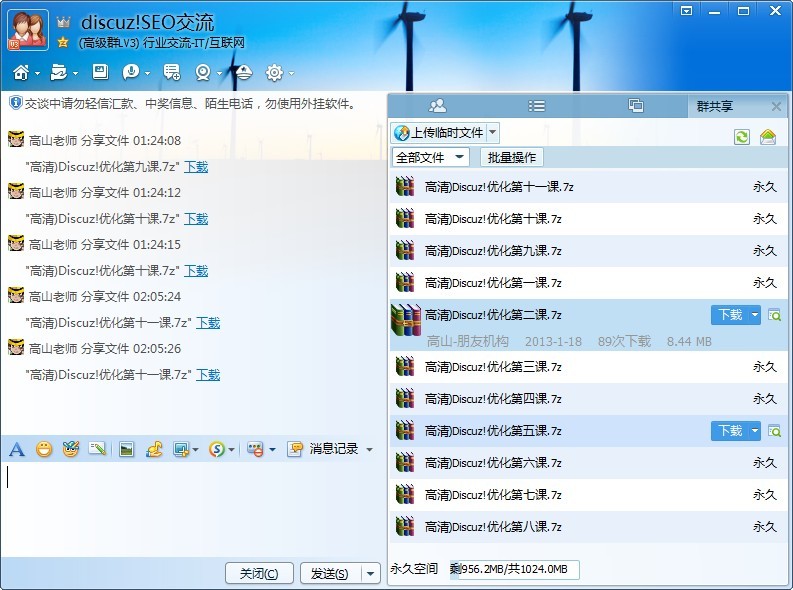The image size is (793, 590).
Task: Expand download options arrow for 第二课.7z
Action: [755, 315]
